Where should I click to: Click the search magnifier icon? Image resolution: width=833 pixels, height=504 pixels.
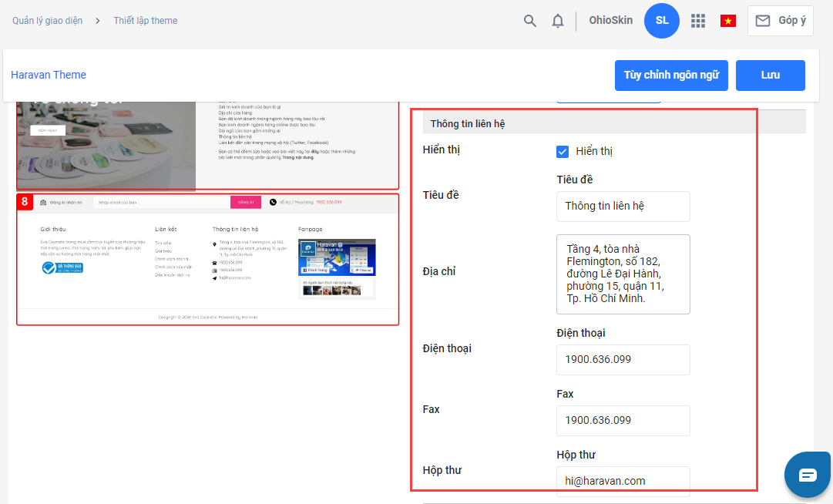click(x=530, y=21)
